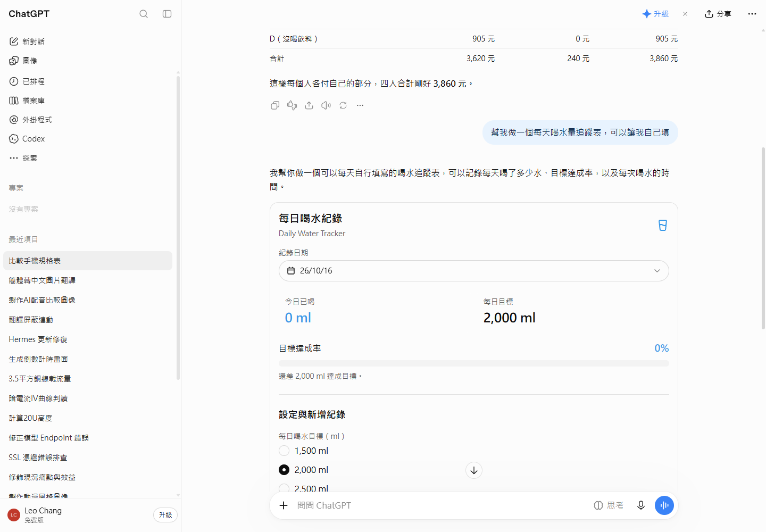Collapse sidebar with the panel toggle icon
This screenshot has width=766, height=532.
click(x=167, y=14)
